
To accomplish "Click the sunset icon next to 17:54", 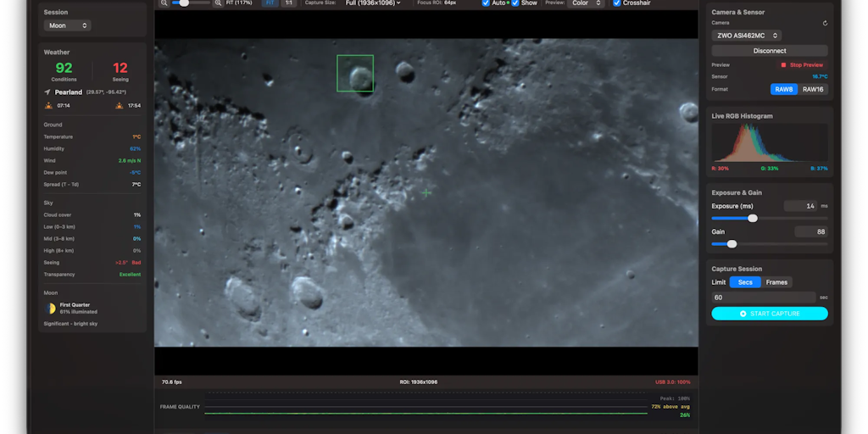I will (119, 106).
